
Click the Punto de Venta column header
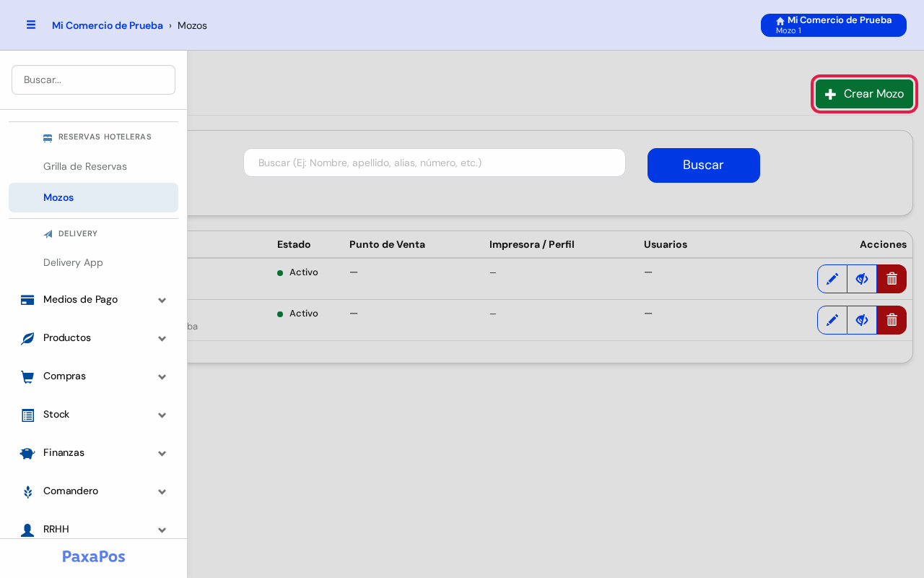point(387,244)
